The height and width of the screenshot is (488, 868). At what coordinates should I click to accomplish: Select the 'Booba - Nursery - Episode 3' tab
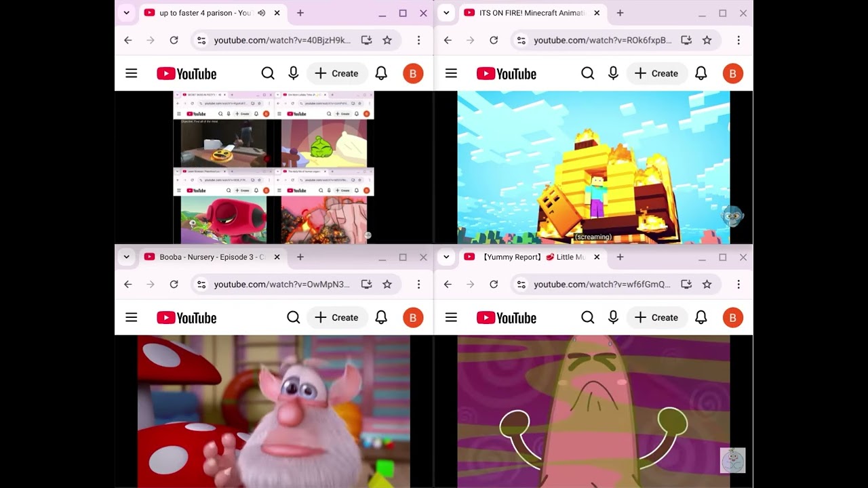[x=213, y=257]
